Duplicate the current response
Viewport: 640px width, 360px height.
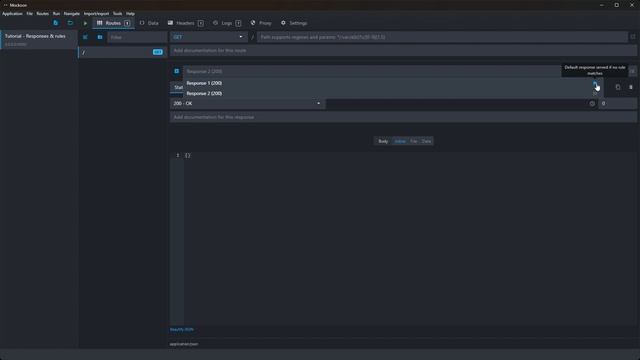tap(618, 87)
